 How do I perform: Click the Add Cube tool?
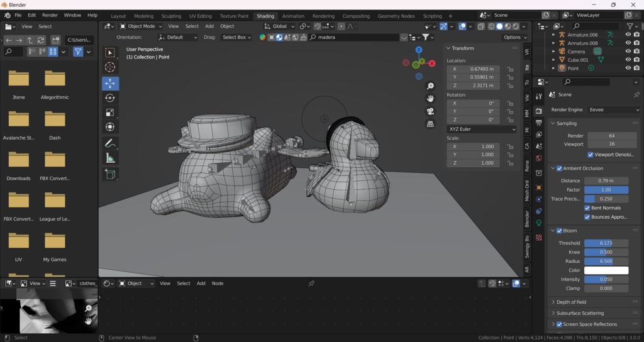pos(110,175)
